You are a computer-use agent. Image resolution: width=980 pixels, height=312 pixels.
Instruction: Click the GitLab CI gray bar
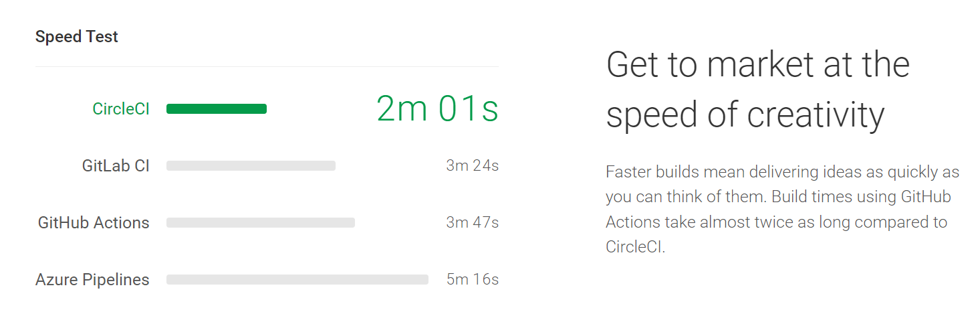pyautogui.click(x=251, y=166)
